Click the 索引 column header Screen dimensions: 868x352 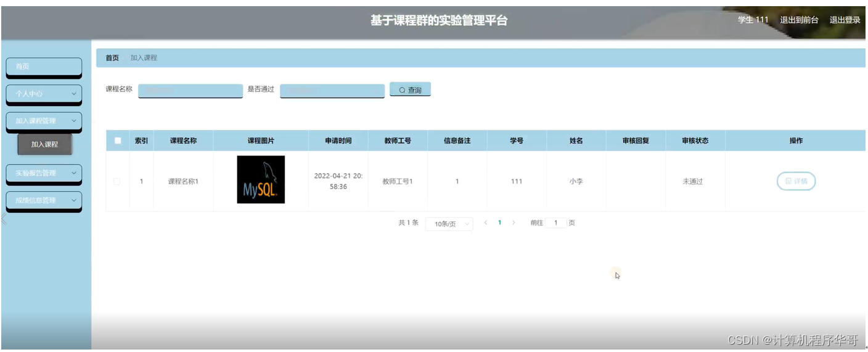[x=141, y=141]
